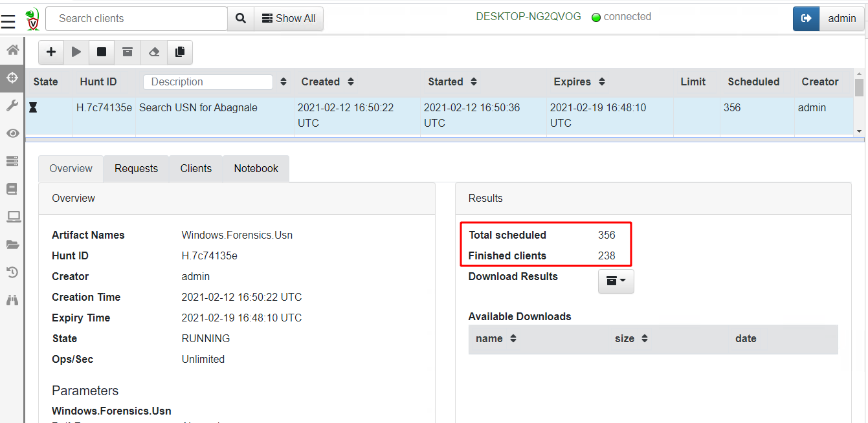Screen dimensions: 868x423
Task: Toggle sort on the Expires column
Action: [x=602, y=82]
